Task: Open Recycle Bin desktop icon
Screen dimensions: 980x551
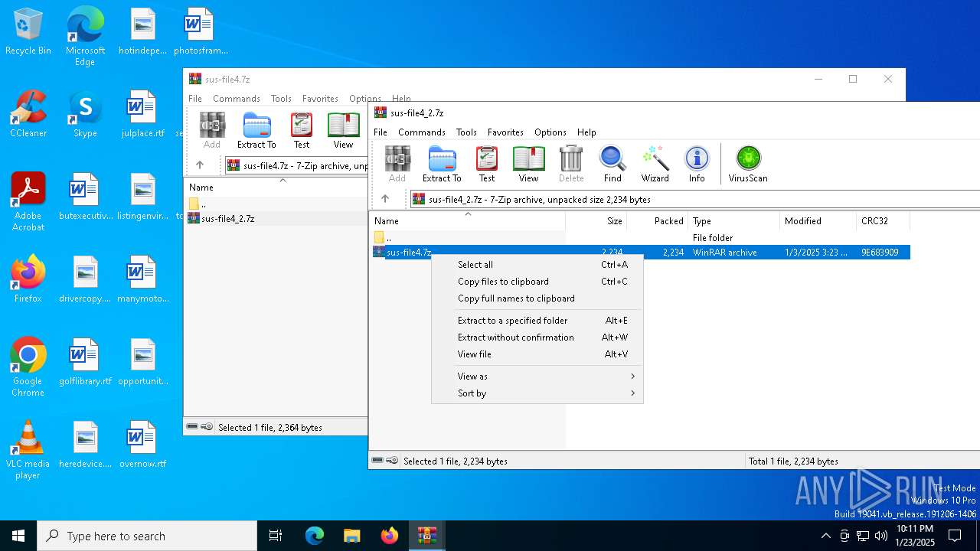Action: [28, 32]
